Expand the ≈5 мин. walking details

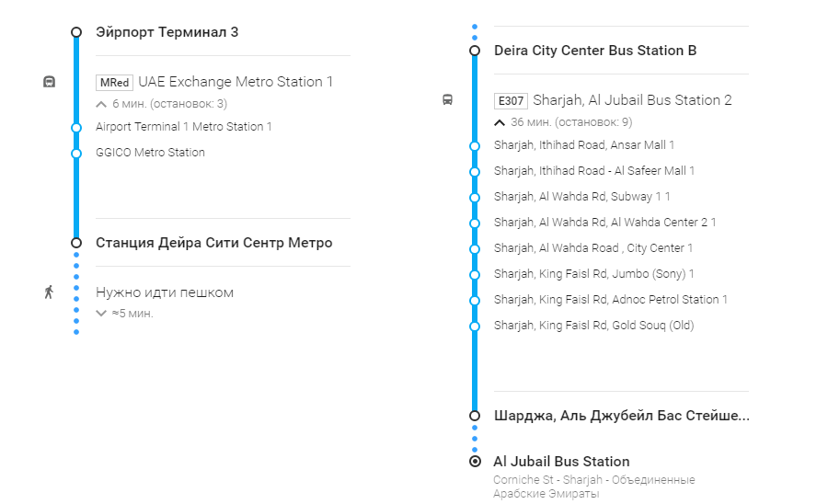(102, 313)
